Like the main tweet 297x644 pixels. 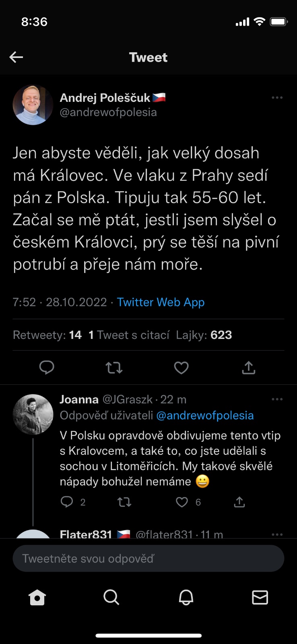[181, 367]
